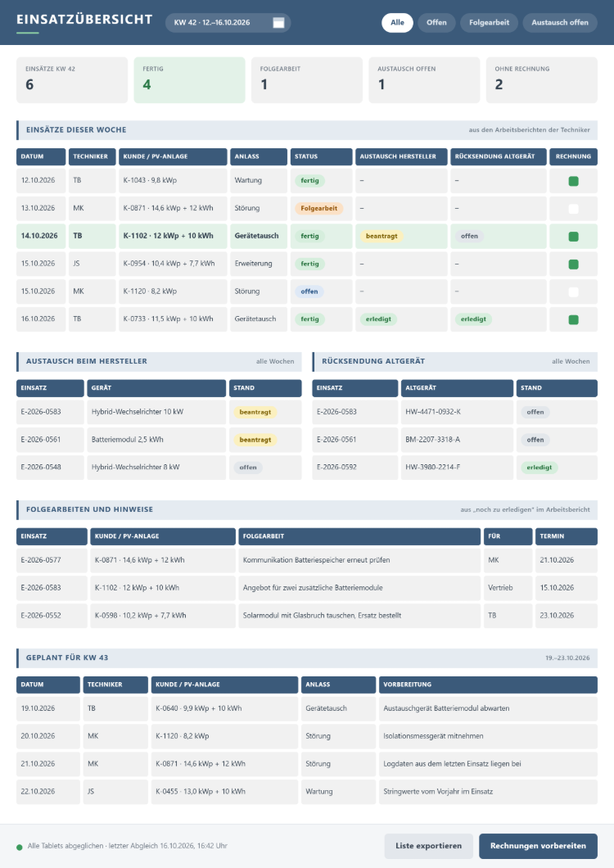Toggle Rechnung checkbox for K-0733 row
Viewport: 614px width, 868px height.
573,319
